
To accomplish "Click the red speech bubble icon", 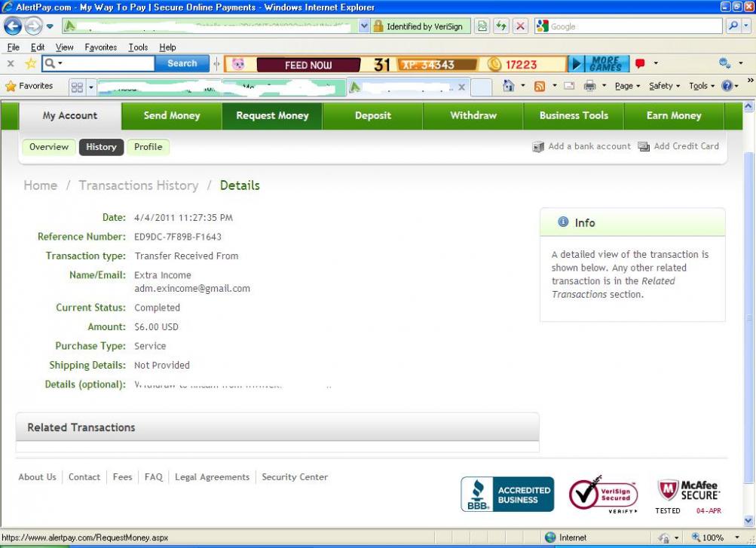I will (640, 63).
